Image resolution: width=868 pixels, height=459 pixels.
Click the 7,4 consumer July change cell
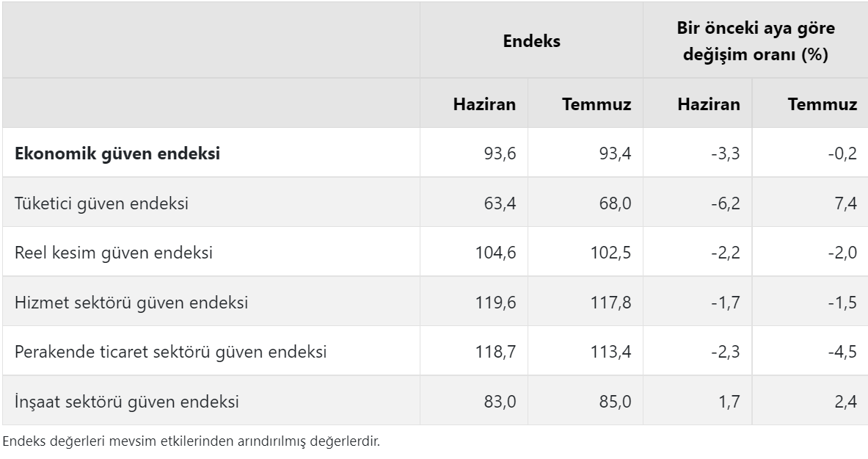point(846,203)
